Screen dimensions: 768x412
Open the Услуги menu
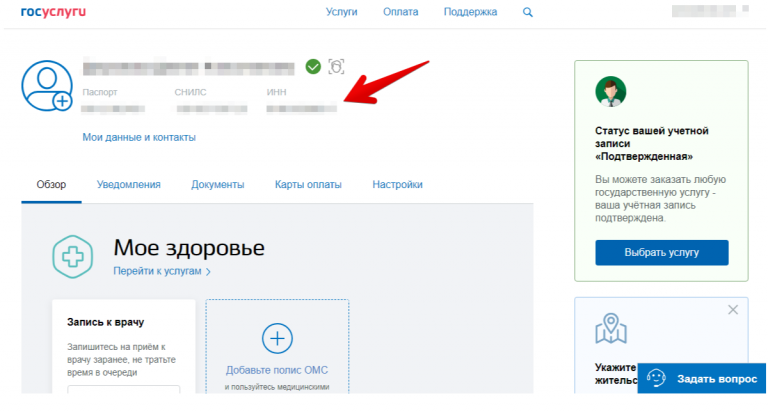(342, 12)
